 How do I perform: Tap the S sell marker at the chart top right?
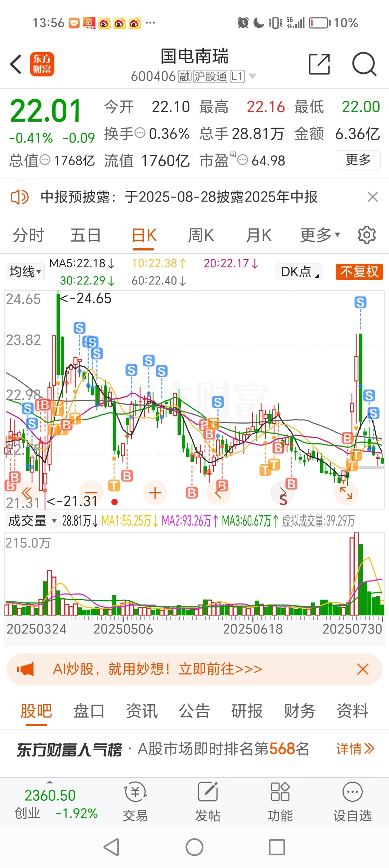click(360, 302)
